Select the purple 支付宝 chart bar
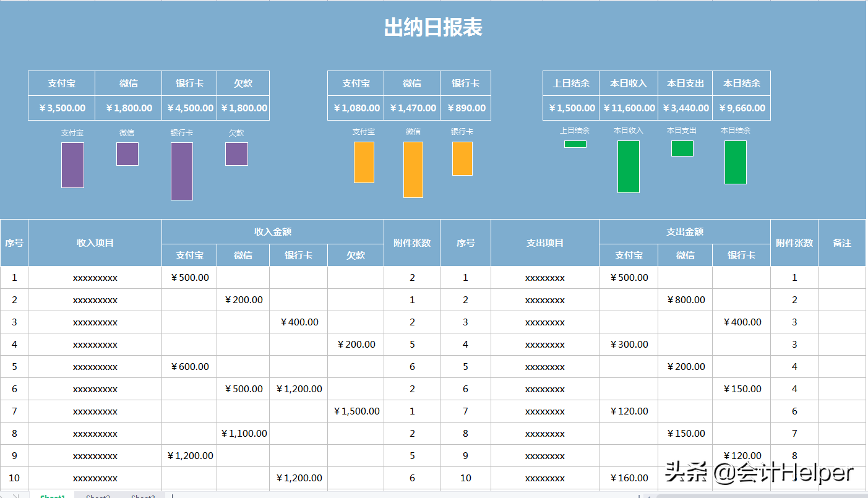The image size is (868, 498). [x=72, y=166]
